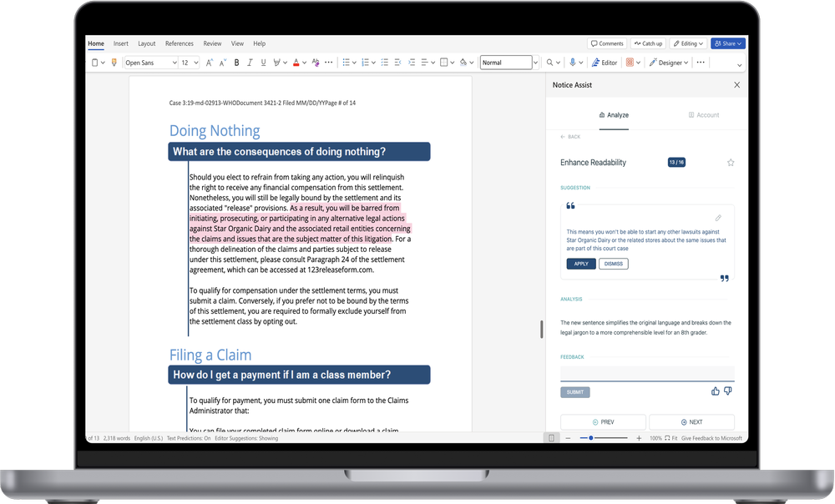Grow font size button
Viewport: 835px width, 504px height.
click(x=210, y=63)
